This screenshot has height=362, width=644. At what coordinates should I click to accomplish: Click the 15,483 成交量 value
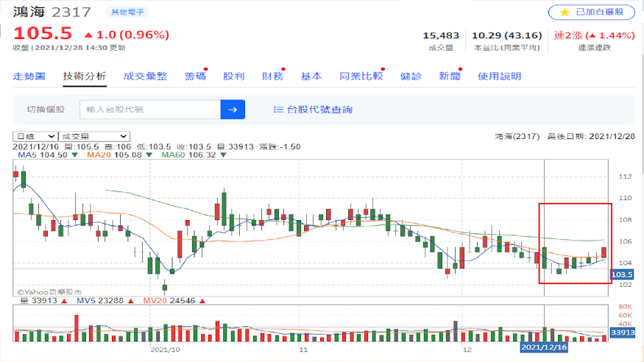click(x=441, y=36)
